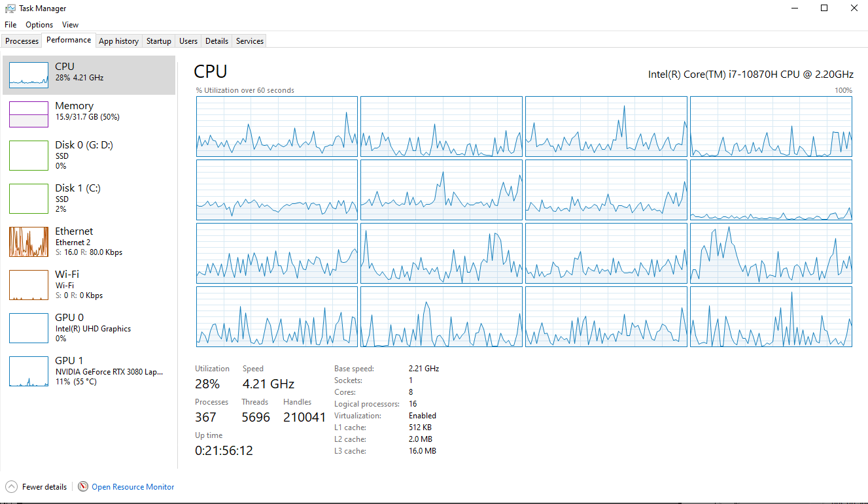Screen dimensions: 868x504
Task: Switch to the Services tab
Action: coord(249,41)
